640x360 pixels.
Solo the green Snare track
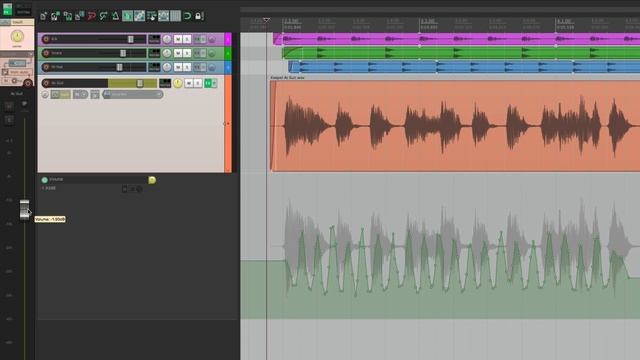(187, 53)
